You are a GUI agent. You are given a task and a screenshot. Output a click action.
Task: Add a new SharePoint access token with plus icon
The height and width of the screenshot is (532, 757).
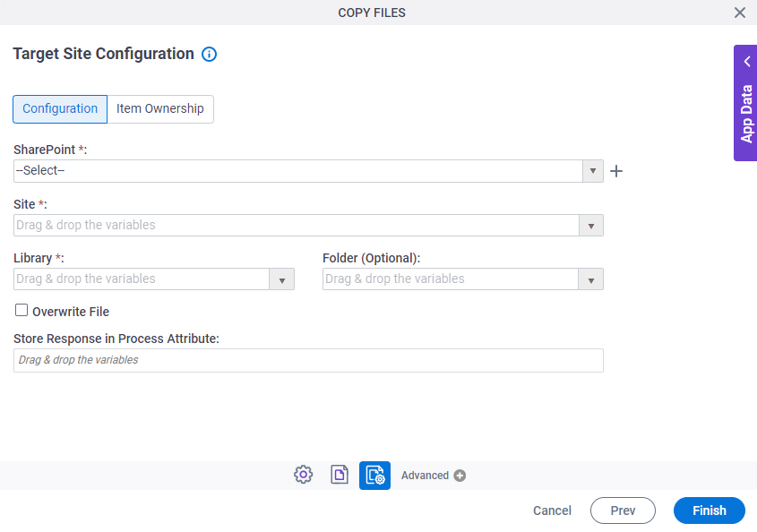pos(616,171)
